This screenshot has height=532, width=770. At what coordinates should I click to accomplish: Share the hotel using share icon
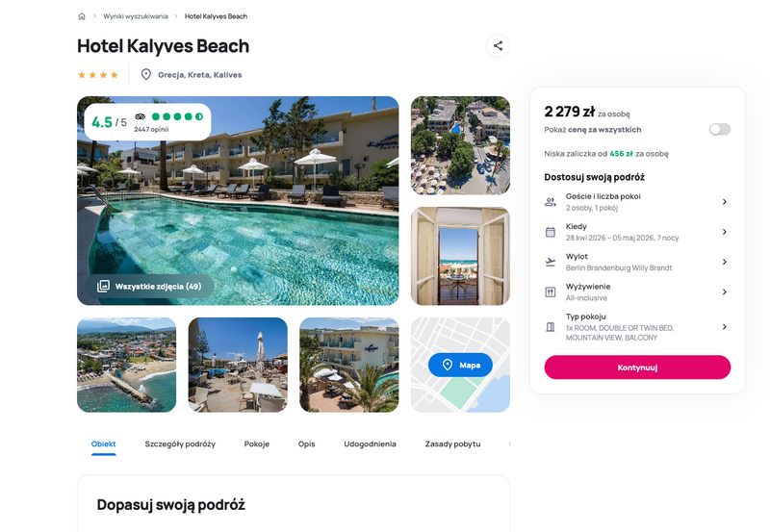tap(498, 45)
